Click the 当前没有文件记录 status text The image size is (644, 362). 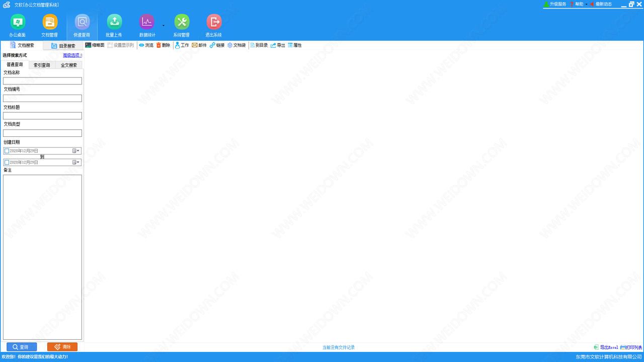pos(339,347)
